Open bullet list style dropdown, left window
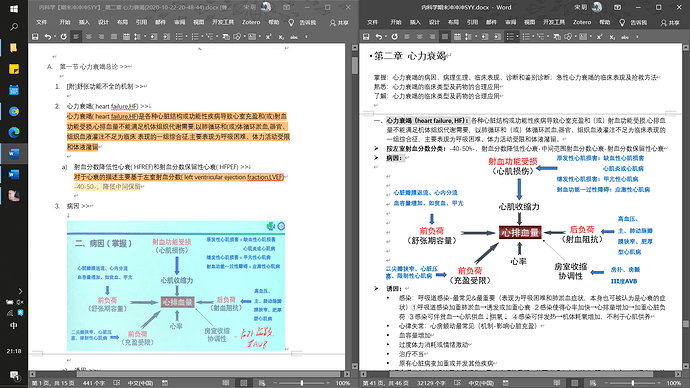The height and width of the screenshot is (388, 690). [186, 37]
